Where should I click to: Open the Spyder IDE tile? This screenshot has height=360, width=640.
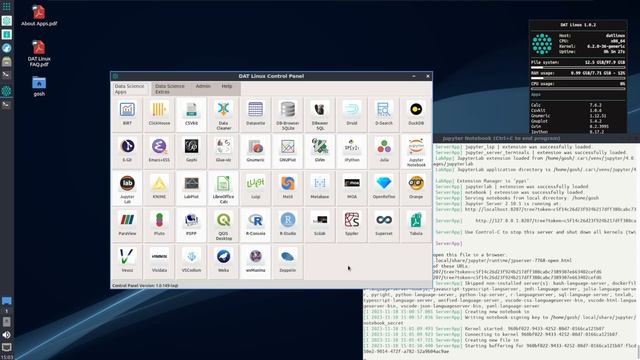[x=352, y=225]
